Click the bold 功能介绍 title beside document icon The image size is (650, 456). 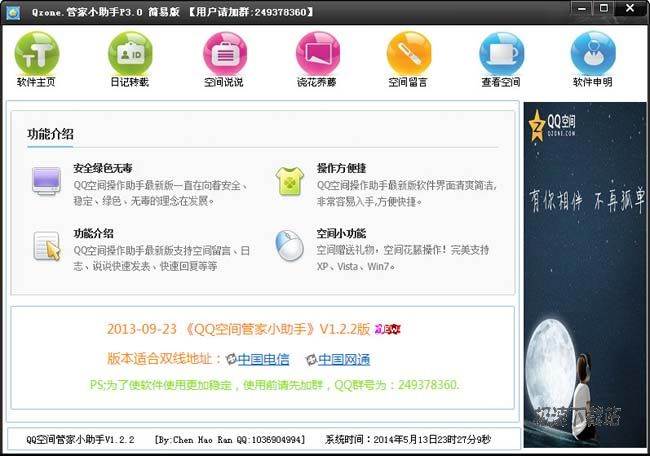tap(93, 233)
